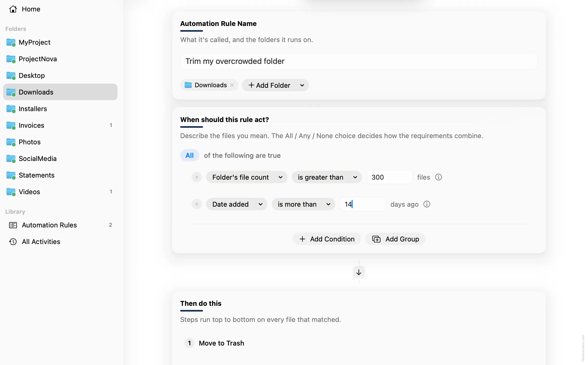Select the Move to Trash step

221,343
